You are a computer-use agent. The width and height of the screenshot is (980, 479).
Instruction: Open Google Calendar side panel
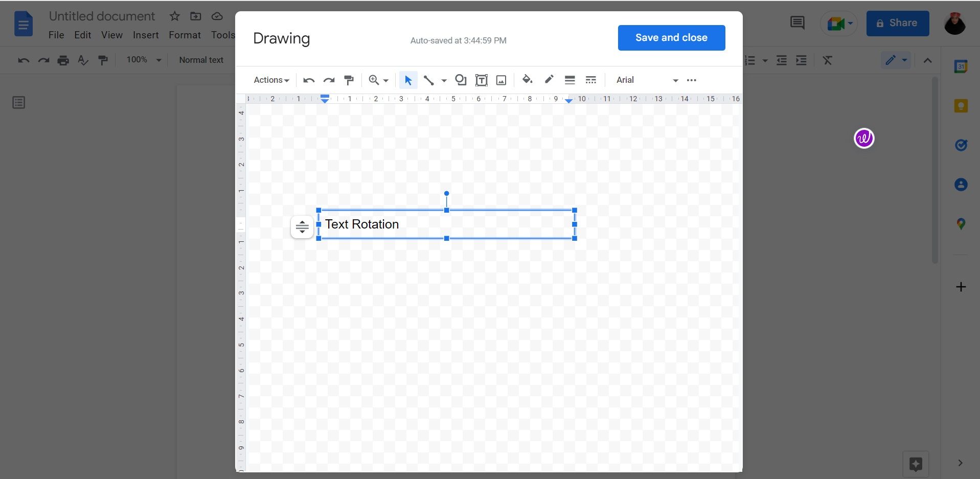pos(961,66)
